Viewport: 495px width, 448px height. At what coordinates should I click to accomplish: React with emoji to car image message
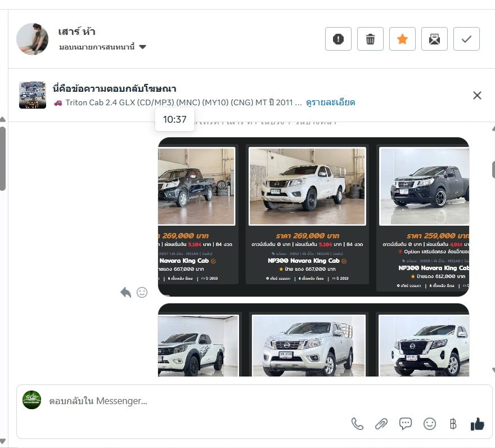[142, 292]
